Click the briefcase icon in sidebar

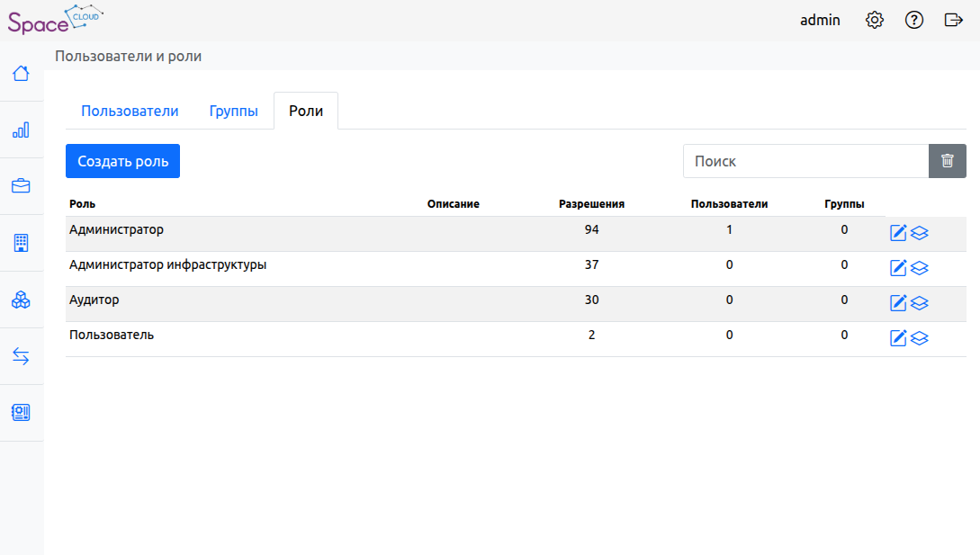pos(21,186)
